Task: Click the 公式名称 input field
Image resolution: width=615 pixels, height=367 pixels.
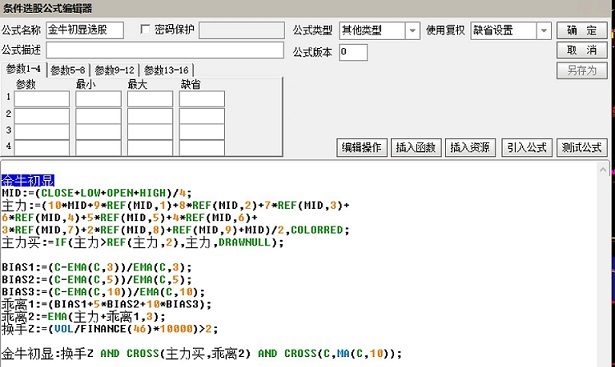Action: (x=85, y=30)
